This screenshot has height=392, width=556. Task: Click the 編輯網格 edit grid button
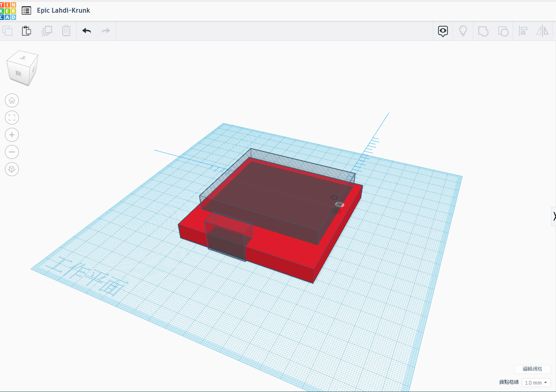point(532,369)
